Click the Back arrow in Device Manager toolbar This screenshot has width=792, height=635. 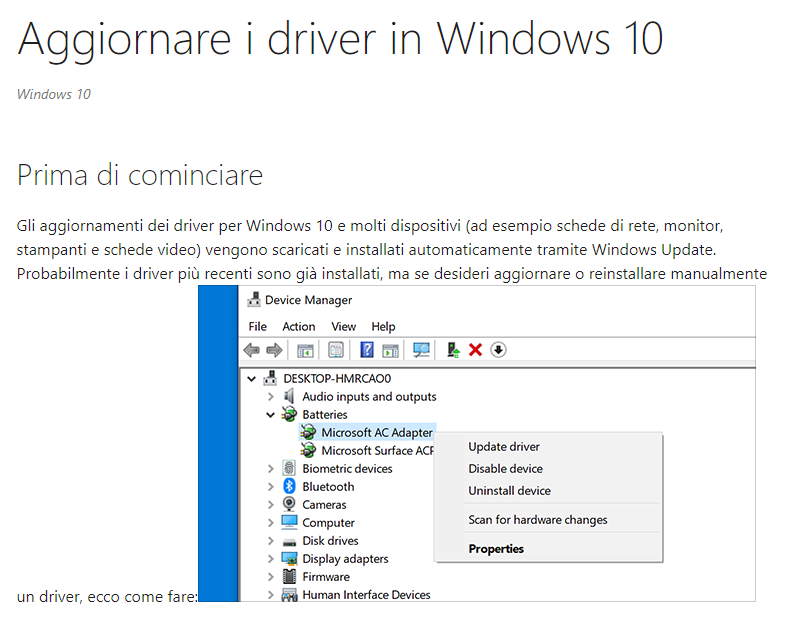252,350
